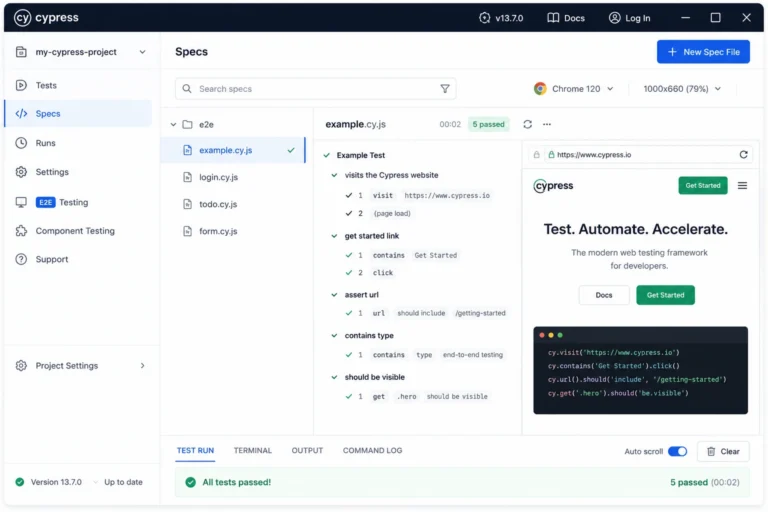Click the All tests passed check icon
The height and width of the screenshot is (512, 768).
pos(191,483)
